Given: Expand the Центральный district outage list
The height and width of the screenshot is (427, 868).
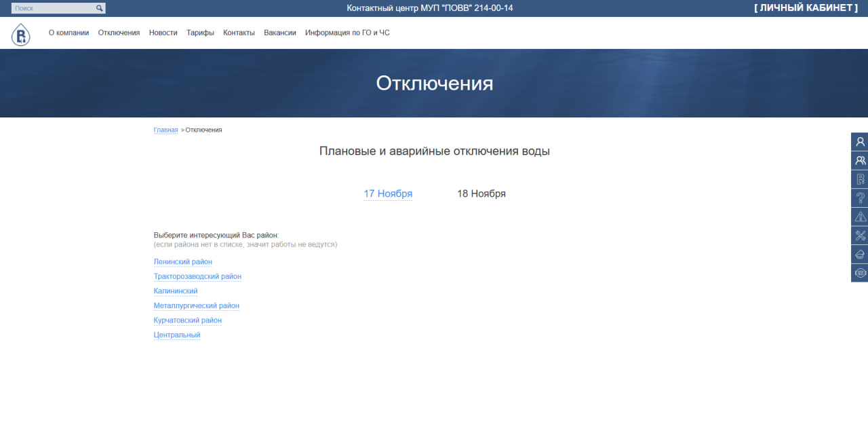Looking at the screenshot, I should (177, 335).
